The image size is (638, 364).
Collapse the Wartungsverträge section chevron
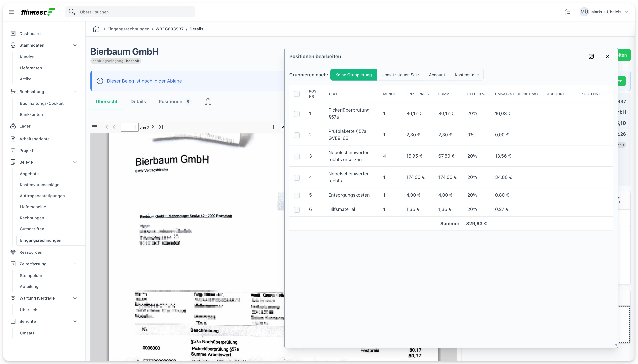pyautogui.click(x=75, y=298)
